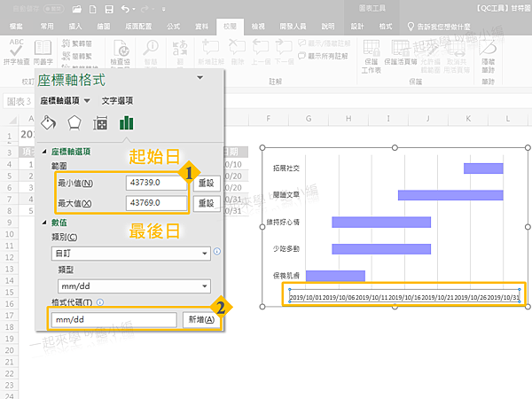Switch to 文字選項 in the format pane
Screen dimensions: 532x399
tap(117, 101)
